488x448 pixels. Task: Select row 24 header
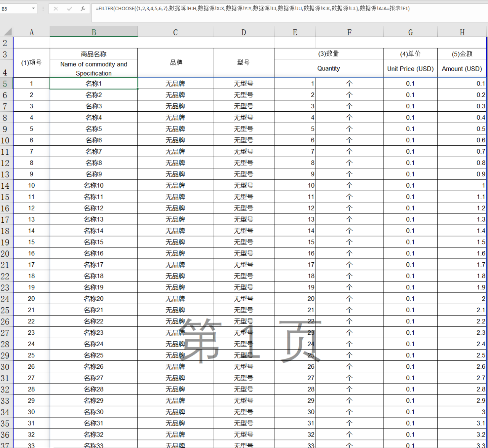point(6,299)
